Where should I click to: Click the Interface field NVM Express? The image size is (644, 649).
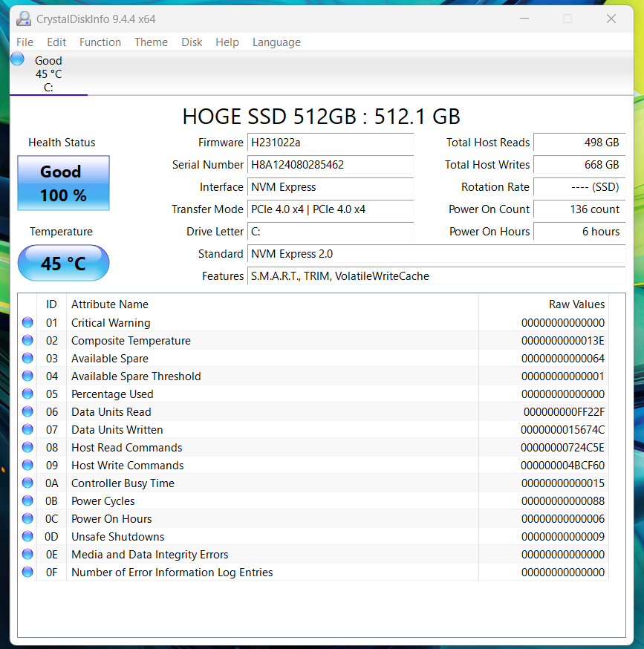[331, 187]
